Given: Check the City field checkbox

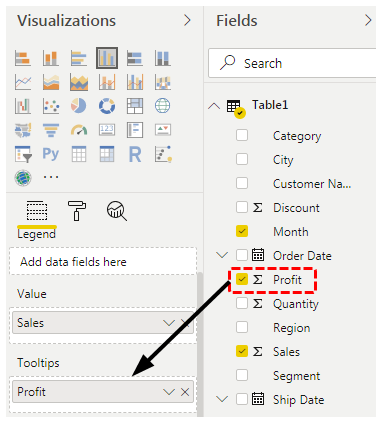Looking at the screenshot, I should 242,159.
